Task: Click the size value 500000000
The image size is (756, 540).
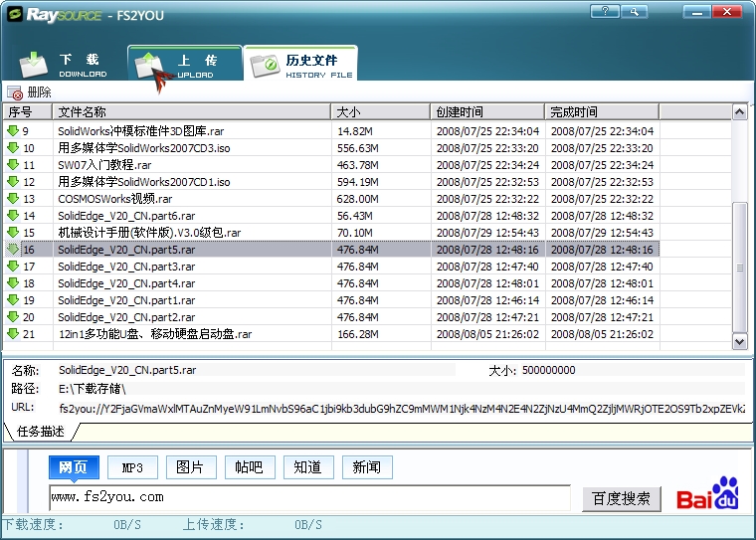Action: [x=549, y=370]
